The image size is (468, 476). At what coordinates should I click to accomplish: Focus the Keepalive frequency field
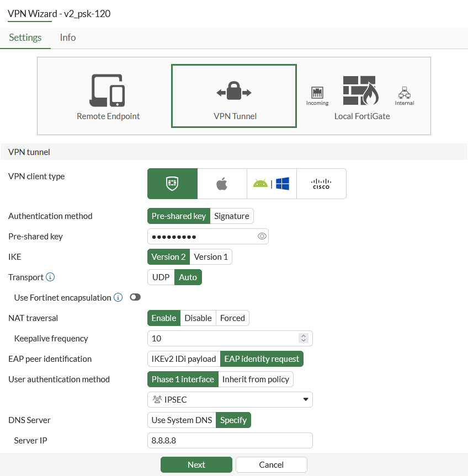pyautogui.click(x=230, y=338)
